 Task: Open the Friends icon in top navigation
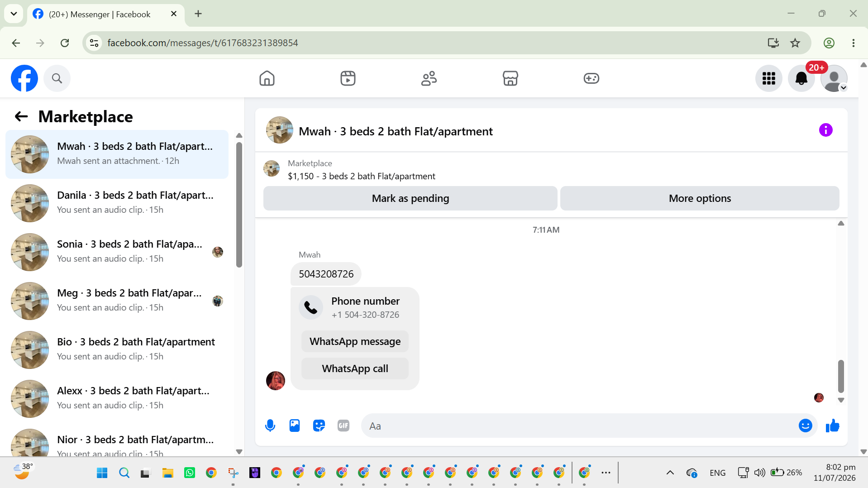429,78
